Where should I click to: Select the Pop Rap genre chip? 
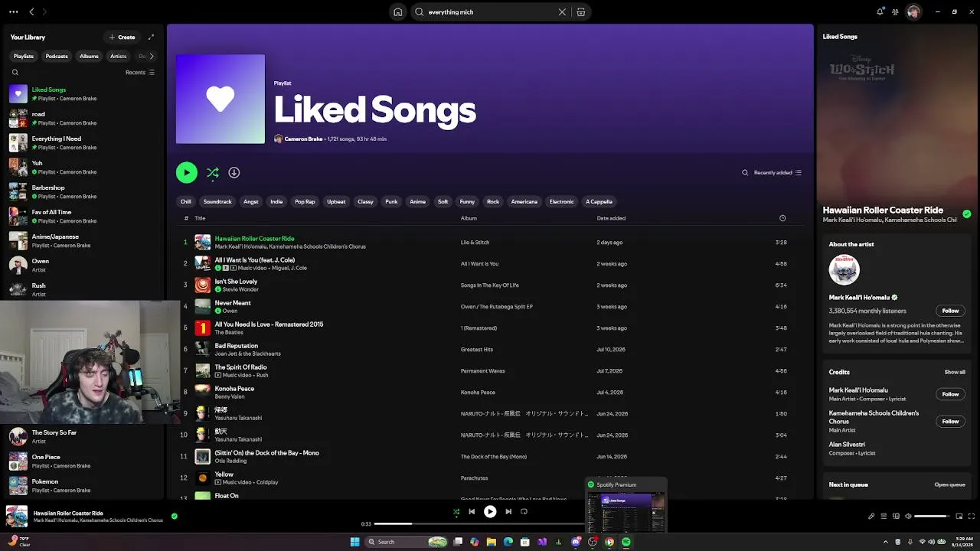coord(305,201)
